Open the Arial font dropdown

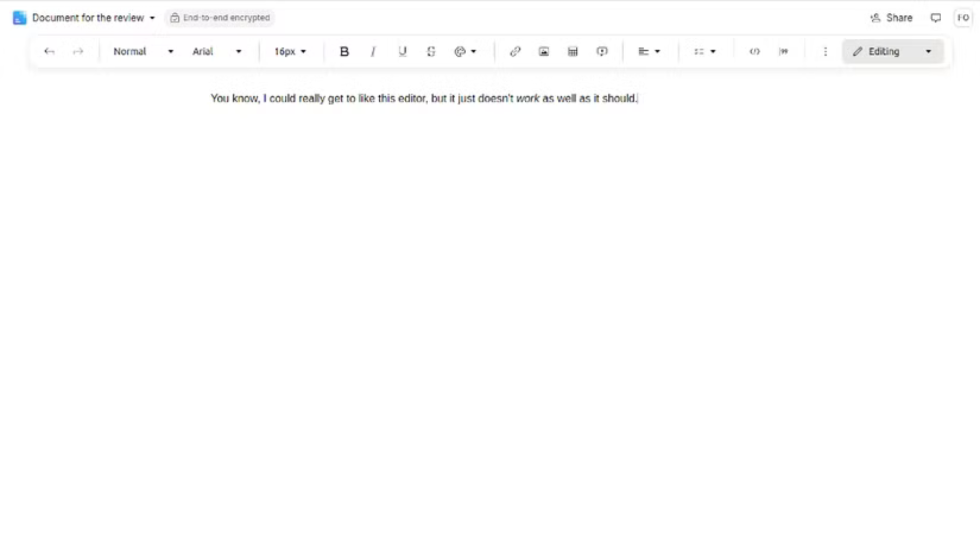click(216, 52)
